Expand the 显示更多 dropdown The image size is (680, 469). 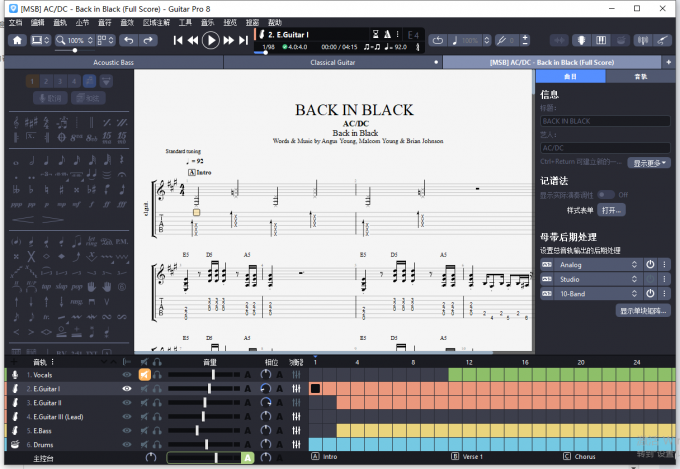[650, 162]
